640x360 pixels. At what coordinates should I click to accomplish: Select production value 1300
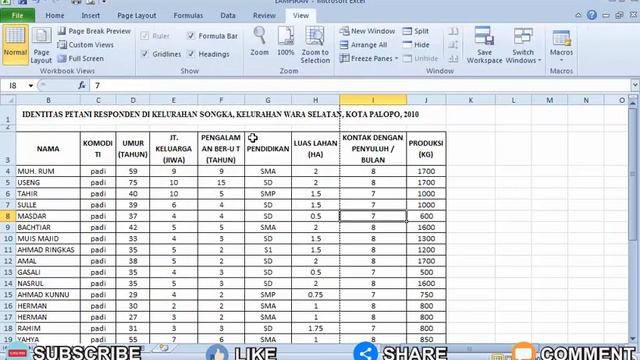[x=426, y=238]
